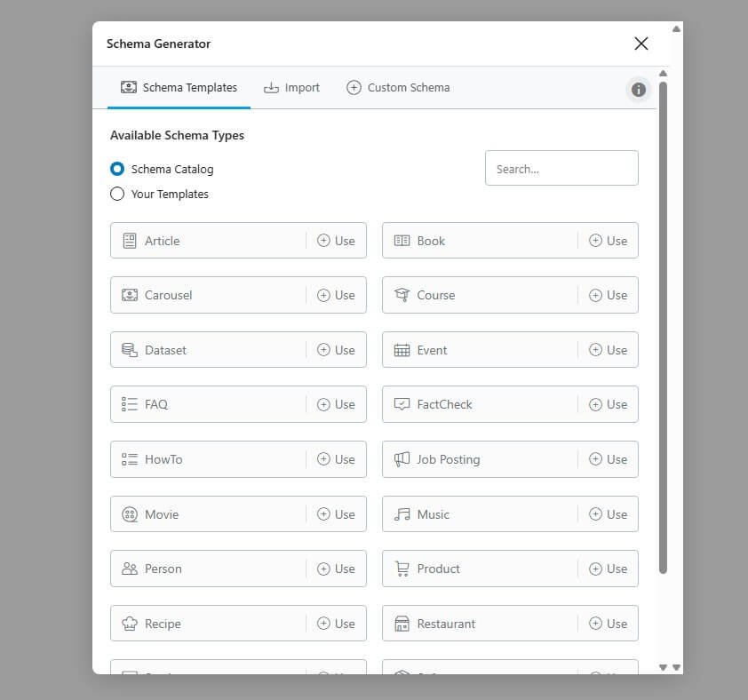The image size is (748, 700).
Task: Click the modal's vertical scrollbar
Action: tap(664, 329)
